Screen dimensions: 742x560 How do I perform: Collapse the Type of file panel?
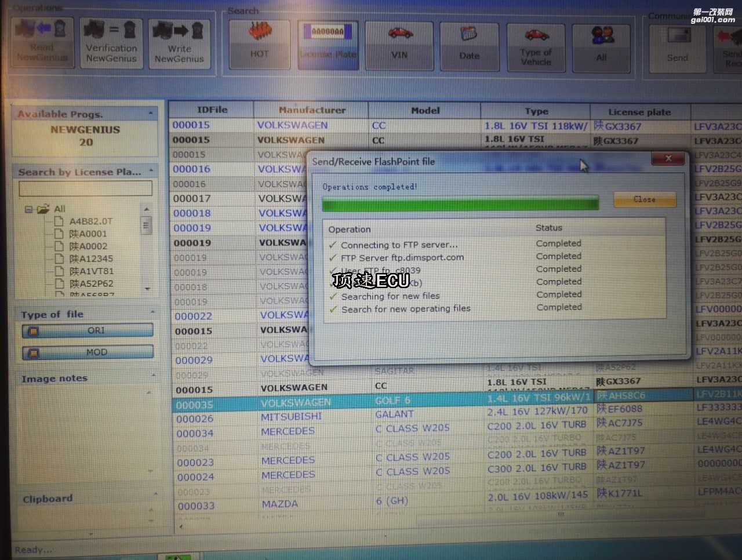point(152,313)
